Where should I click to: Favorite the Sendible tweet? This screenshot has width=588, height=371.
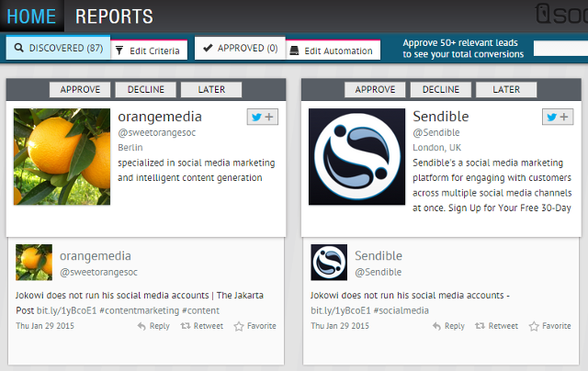tap(549, 326)
